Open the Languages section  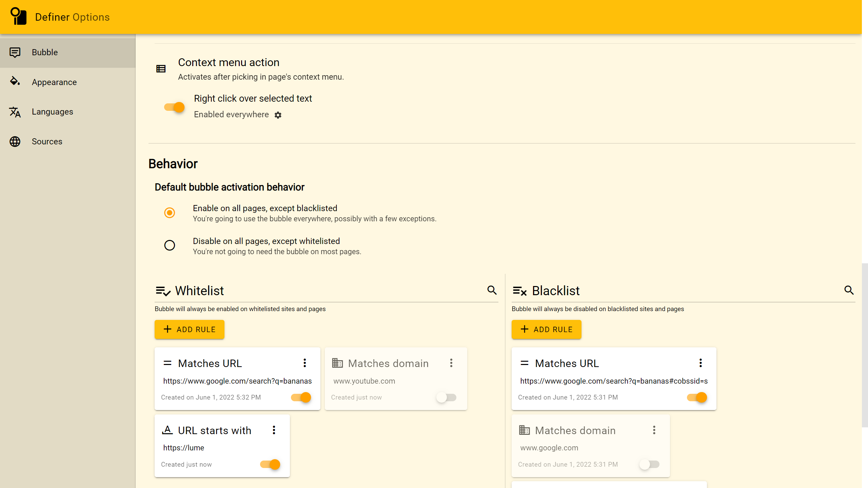pos(52,112)
